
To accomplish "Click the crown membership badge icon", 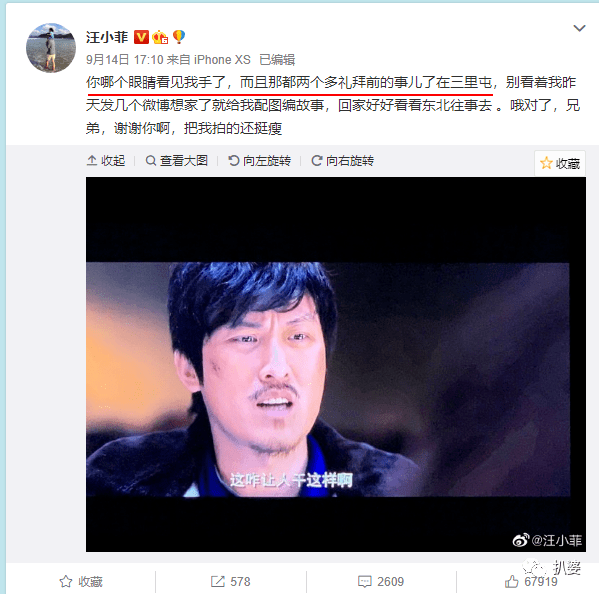I will pyautogui.click(x=160, y=37).
